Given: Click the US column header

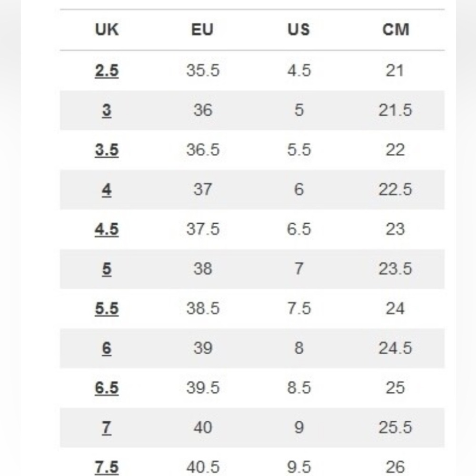Looking at the screenshot, I should click(299, 30).
